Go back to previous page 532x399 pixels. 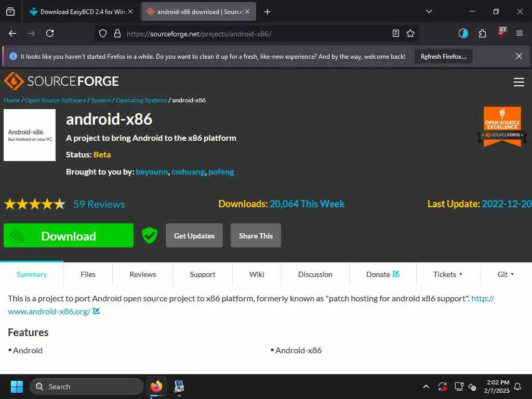click(12, 33)
